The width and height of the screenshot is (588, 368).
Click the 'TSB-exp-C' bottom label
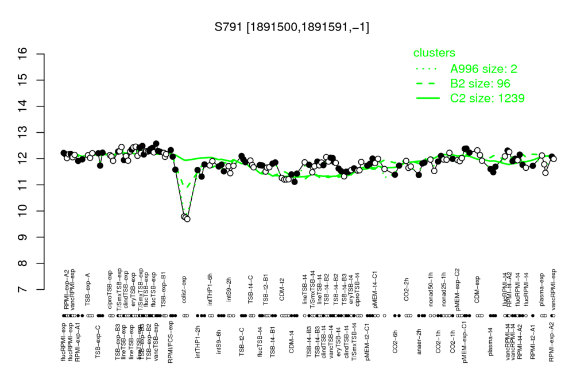pos(98,341)
